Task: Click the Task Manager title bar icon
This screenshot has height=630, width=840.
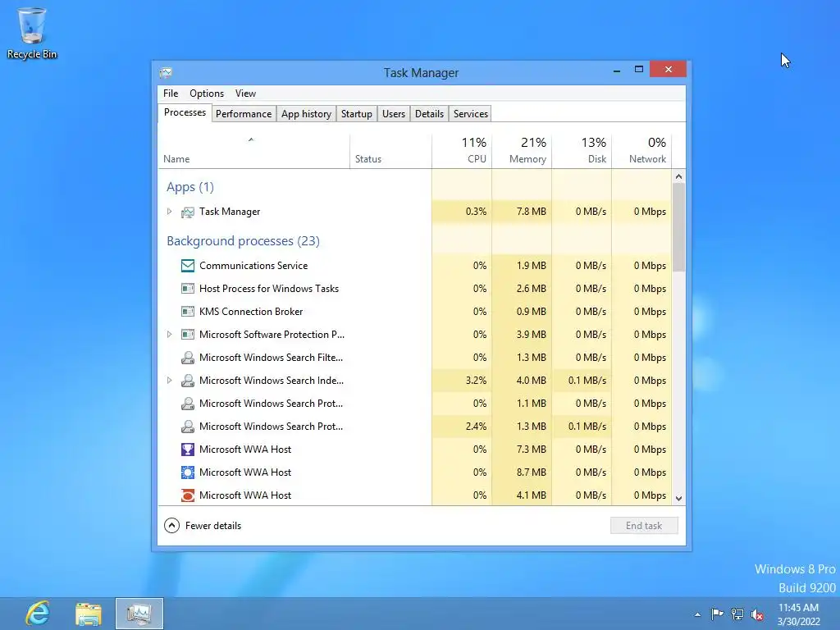Action: click(x=166, y=73)
